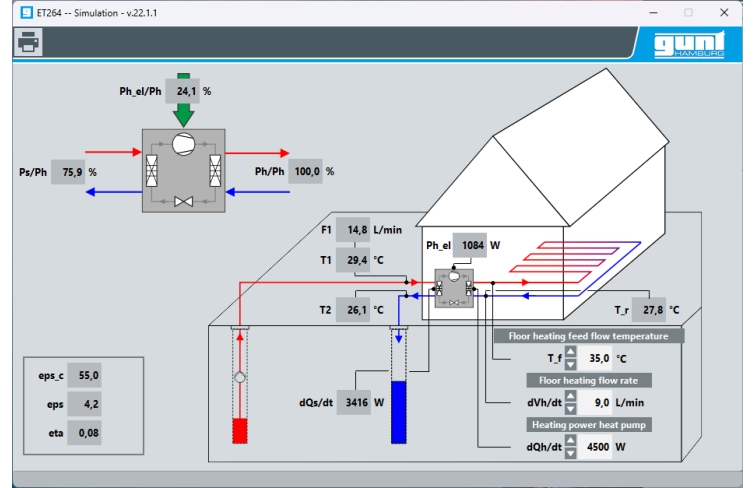Click the left heat exchanger in the large heat pump diagram
This screenshot has height=488, width=755.
coord(155,171)
